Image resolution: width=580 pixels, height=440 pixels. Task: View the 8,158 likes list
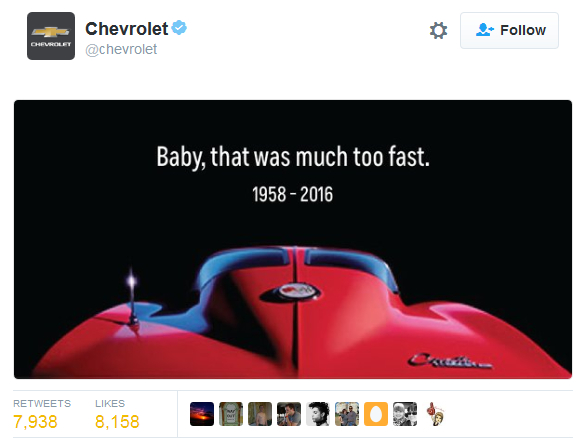[117, 422]
